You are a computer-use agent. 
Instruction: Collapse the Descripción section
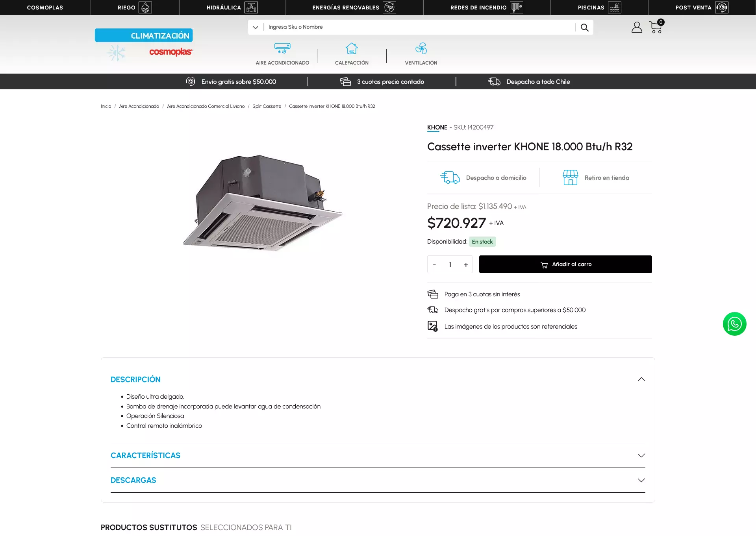[641, 379]
